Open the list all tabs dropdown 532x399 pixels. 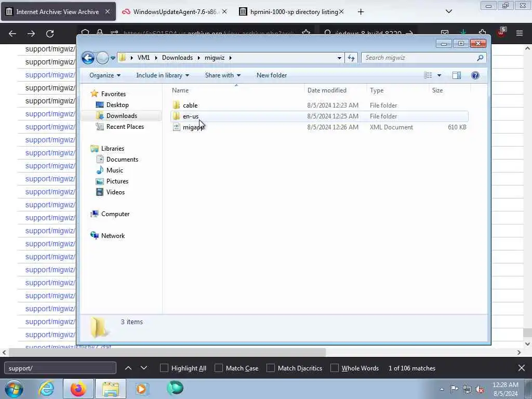pyautogui.click(x=448, y=11)
